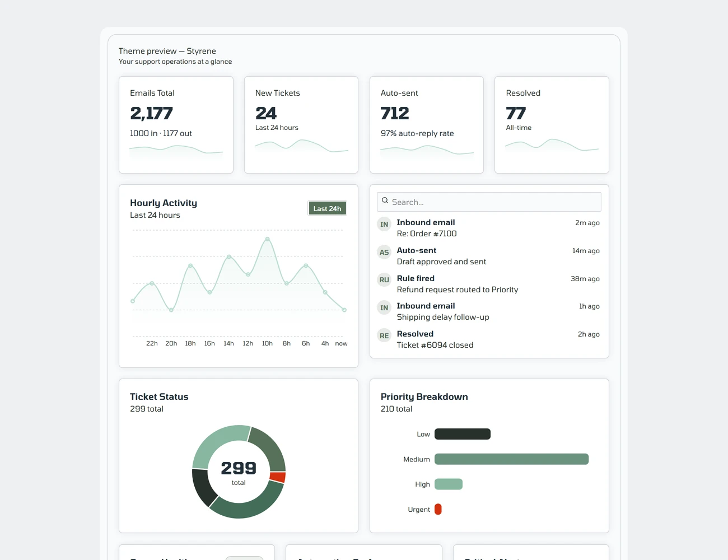728x560 pixels.
Task: Click the light green donut segment
Action: point(217,443)
